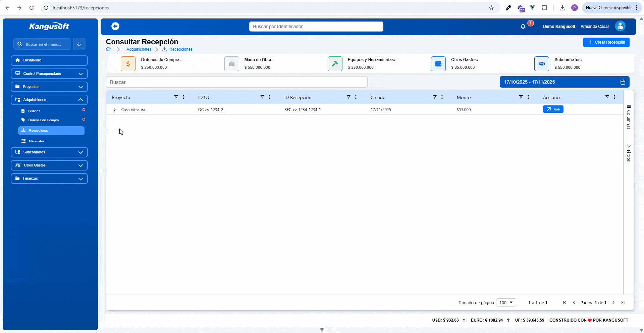Open the Chrome downloads icon

point(562,8)
